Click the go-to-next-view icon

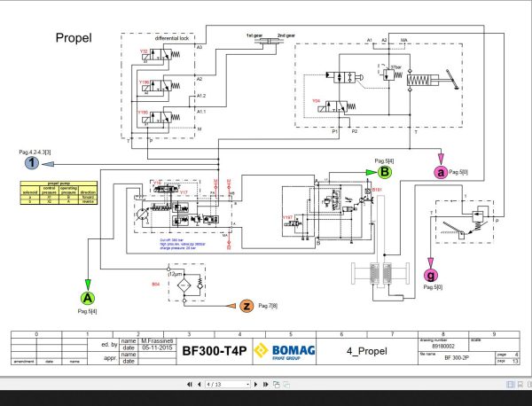point(286,385)
